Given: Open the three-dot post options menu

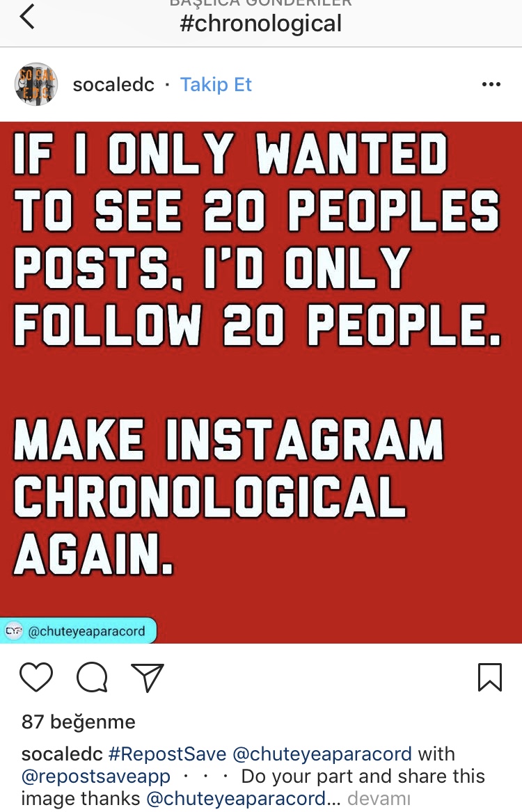Looking at the screenshot, I should pyautogui.click(x=491, y=84).
